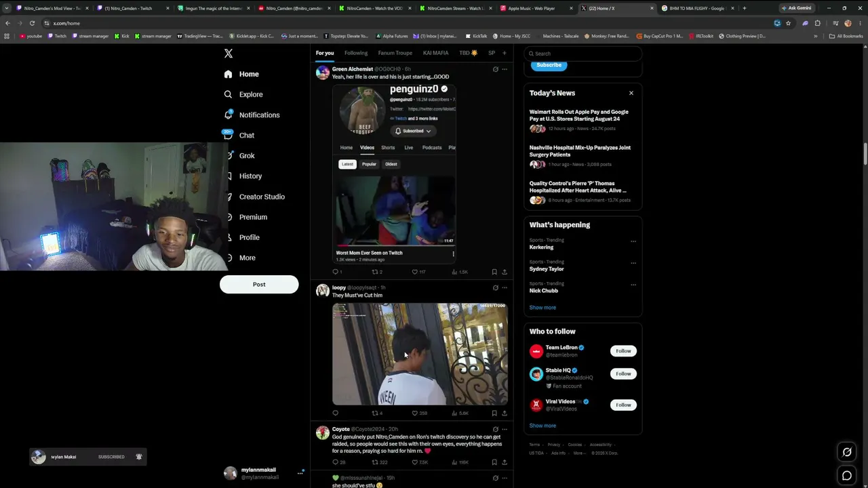Close the Today's News panel

coord(631,93)
